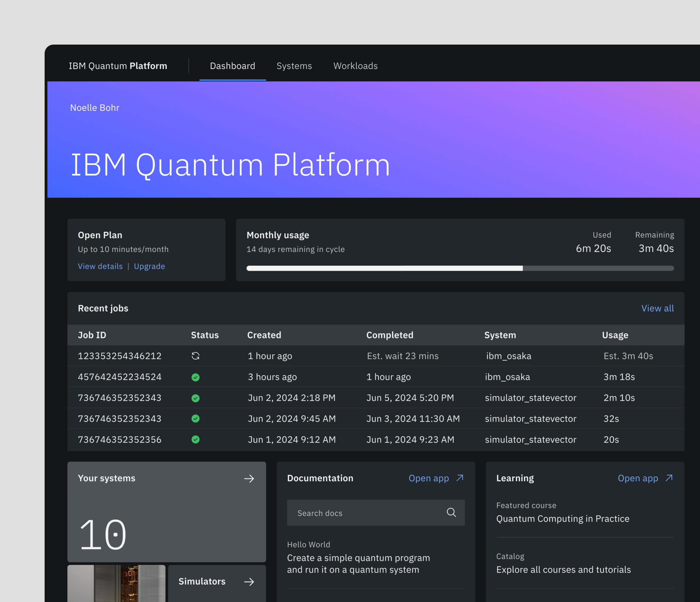Click the Recent jobs heading

[103, 308]
